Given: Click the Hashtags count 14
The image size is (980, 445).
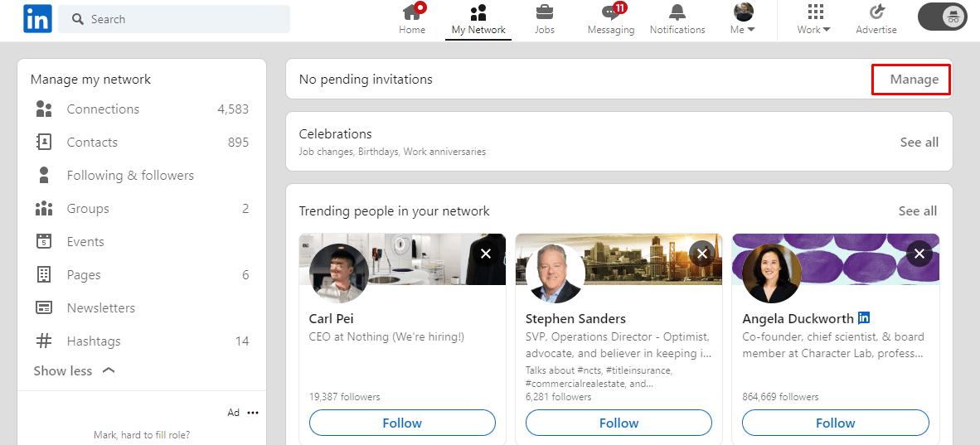Looking at the screenshot, I should click(x=242, y=341).
